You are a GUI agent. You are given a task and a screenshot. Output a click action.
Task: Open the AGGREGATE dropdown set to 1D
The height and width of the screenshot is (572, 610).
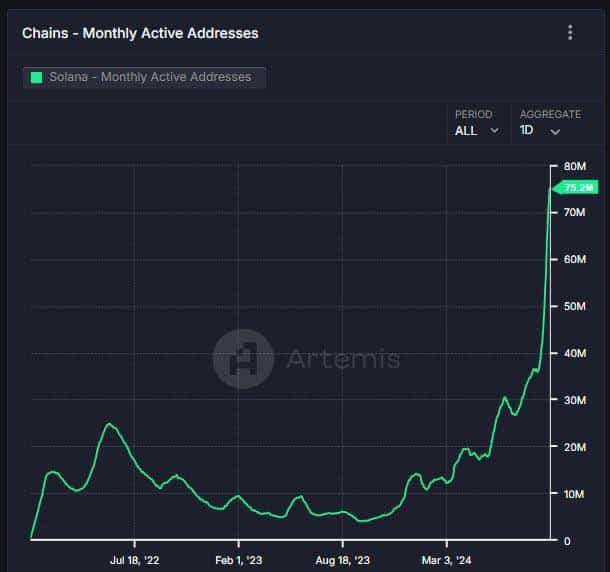point(539,131)
